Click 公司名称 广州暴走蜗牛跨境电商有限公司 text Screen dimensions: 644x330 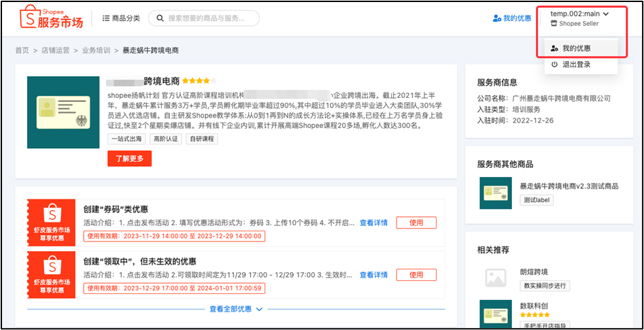click(x=544, y=99)
